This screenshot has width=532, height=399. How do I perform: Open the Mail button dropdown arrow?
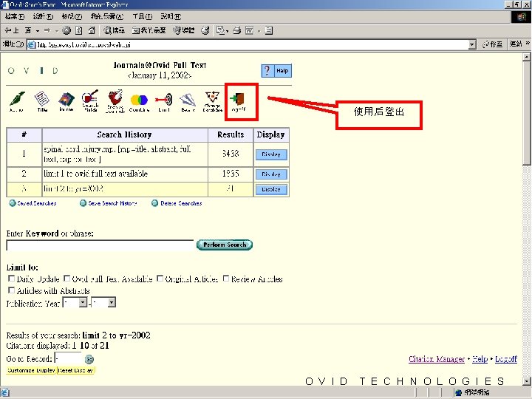tap(227, 31)
